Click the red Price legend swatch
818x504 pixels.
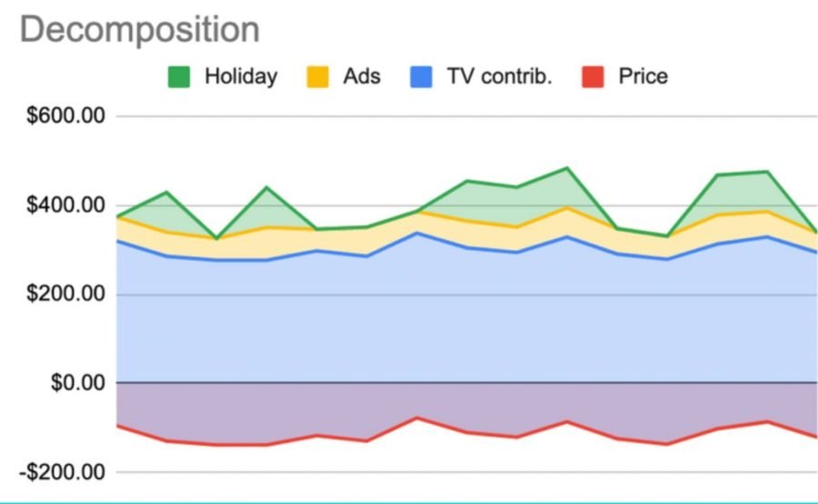tap(593, 76)
